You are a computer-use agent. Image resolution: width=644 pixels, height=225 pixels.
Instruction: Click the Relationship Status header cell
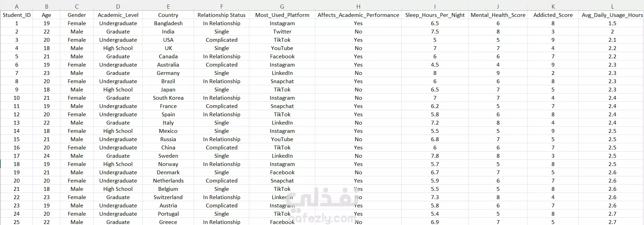[x=221, y=15]
